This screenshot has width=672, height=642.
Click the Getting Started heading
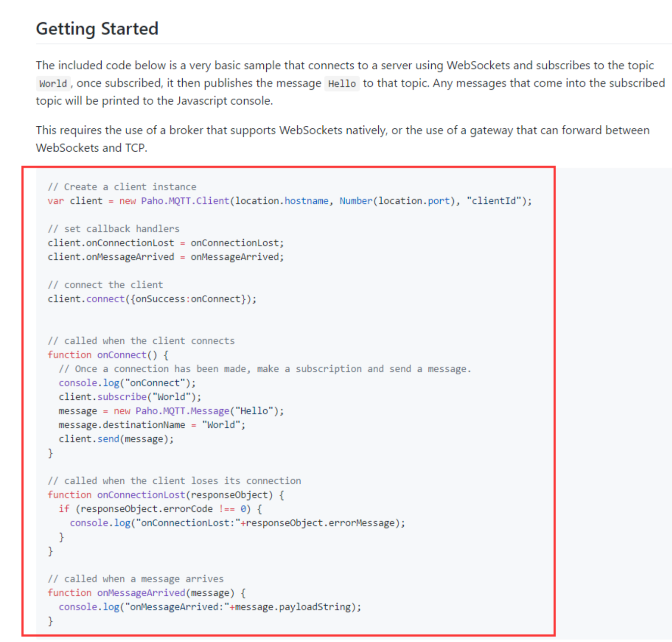97,29
